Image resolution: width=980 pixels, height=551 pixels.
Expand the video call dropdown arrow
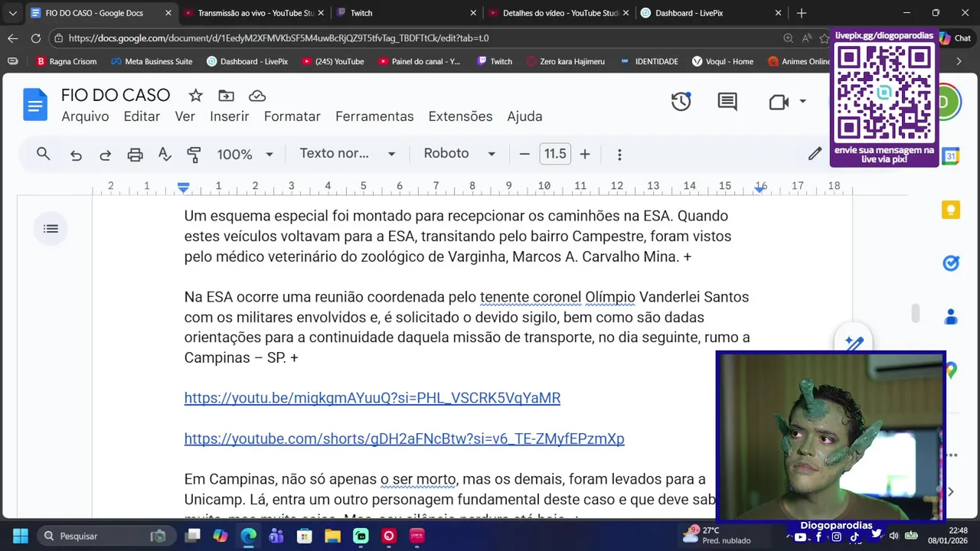[802, 102]
